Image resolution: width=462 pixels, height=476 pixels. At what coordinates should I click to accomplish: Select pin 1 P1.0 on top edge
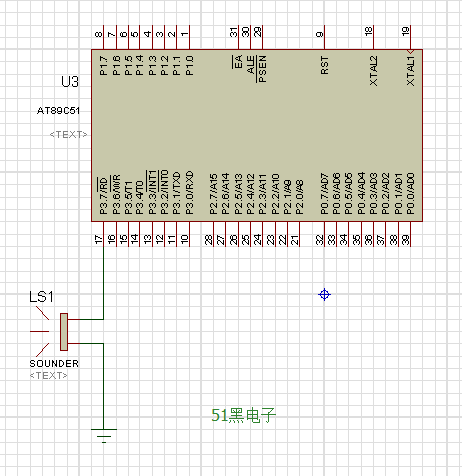189,37
